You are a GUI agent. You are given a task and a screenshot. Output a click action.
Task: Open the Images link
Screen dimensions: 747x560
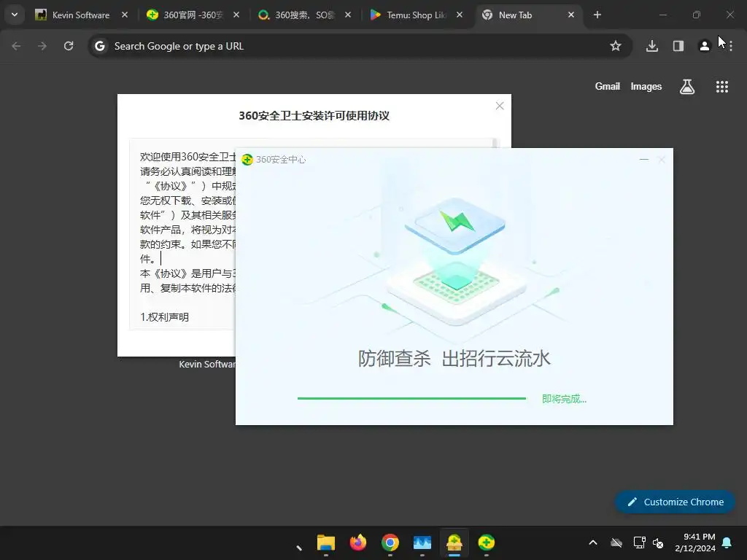[x=646, y=86]
